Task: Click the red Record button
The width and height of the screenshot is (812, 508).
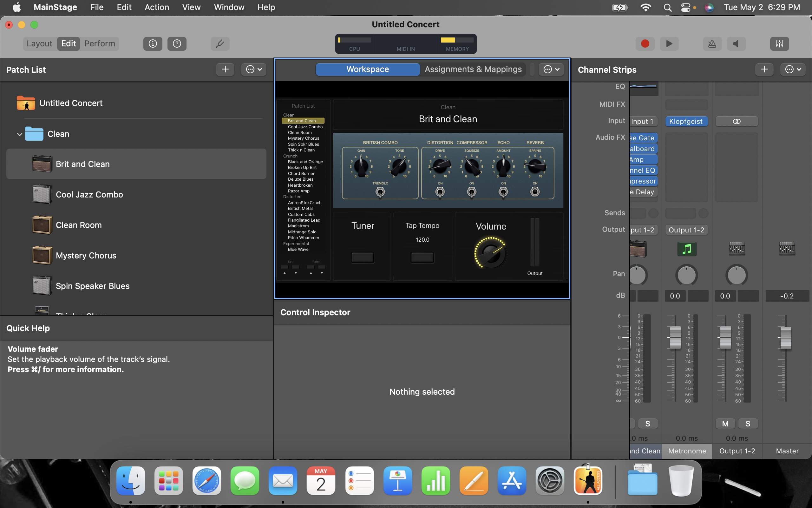Action: tap(645, 44)
